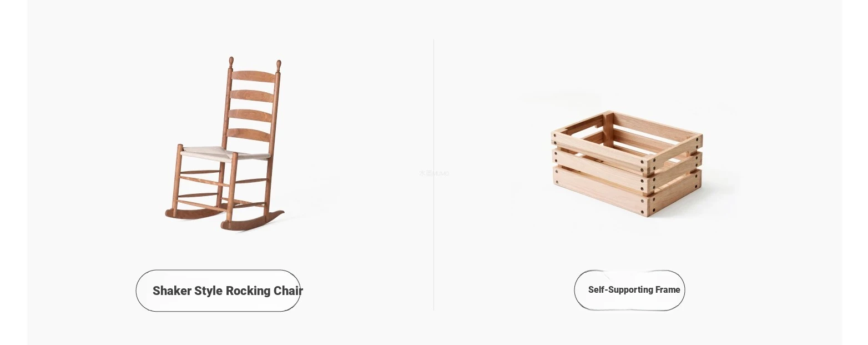
Task: Click the word "Rocking" in chair label
Action: point(248,291)
